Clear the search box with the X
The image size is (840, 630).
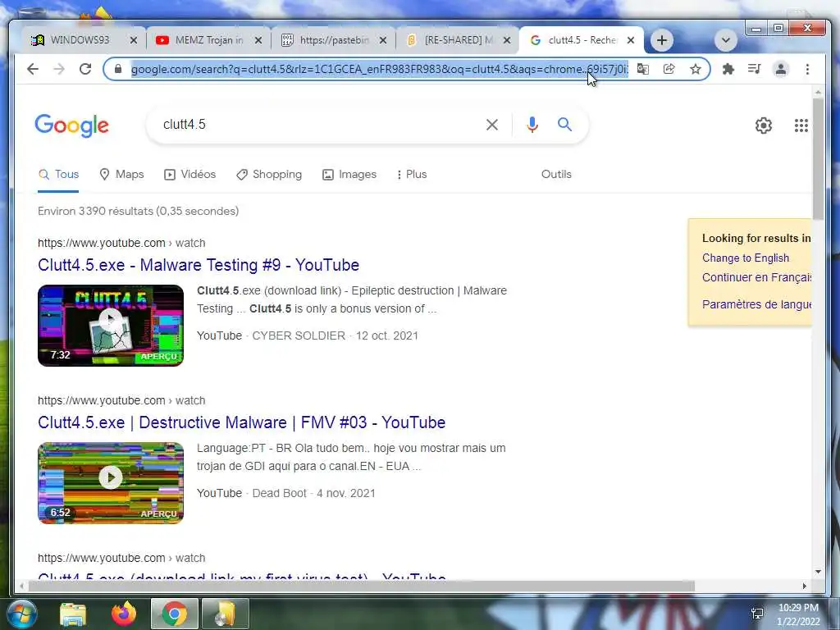click(492, 125)
